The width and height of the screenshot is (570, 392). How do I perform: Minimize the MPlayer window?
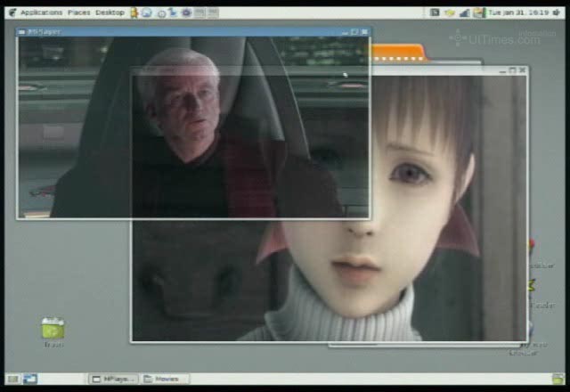coord(345,32)
